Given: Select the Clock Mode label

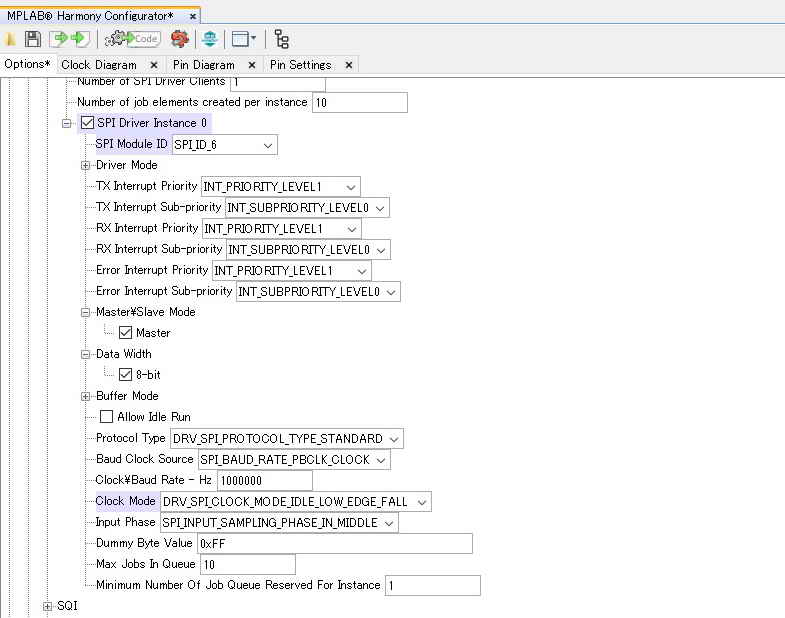Looking at the screenshot, I should tap(126, 501).
